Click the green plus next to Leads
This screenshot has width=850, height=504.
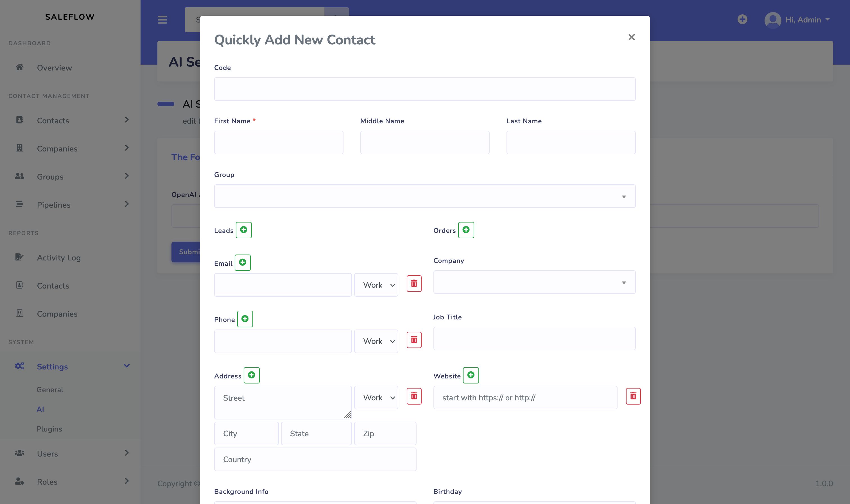244,230
